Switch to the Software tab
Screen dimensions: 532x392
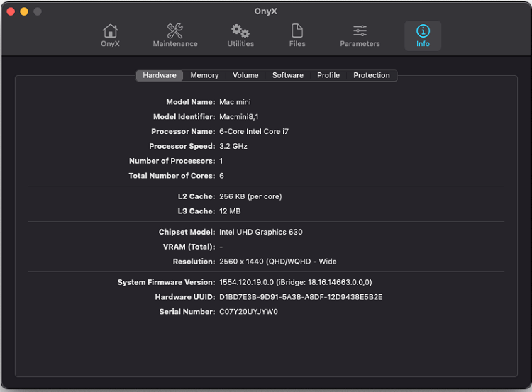coord(288,75)
